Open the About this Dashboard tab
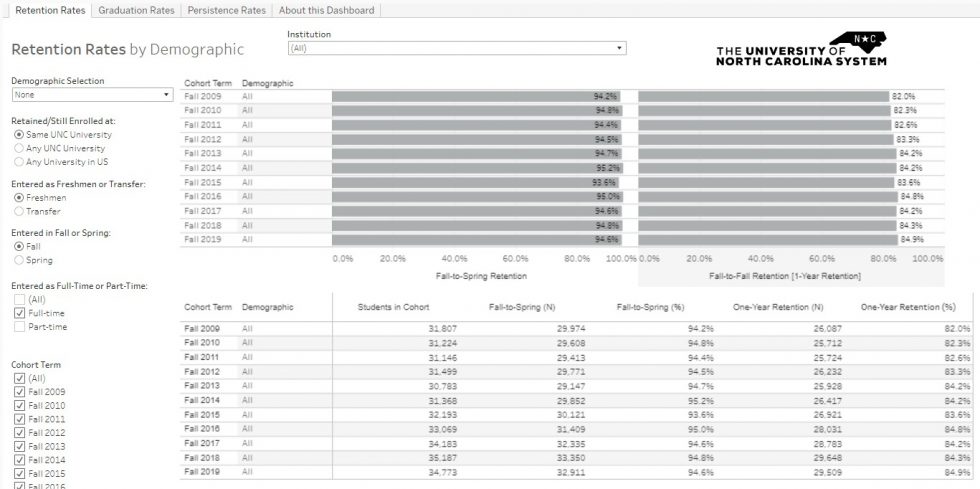This screenshot has height=489, width=980. [x=326, y=10]
